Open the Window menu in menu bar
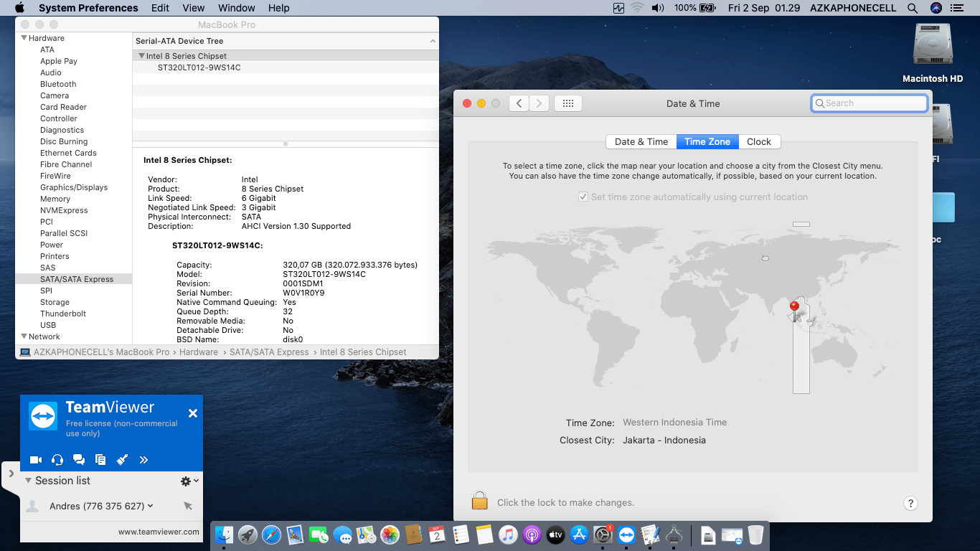Viewport: 980px width, 551px height. (236, 8)
